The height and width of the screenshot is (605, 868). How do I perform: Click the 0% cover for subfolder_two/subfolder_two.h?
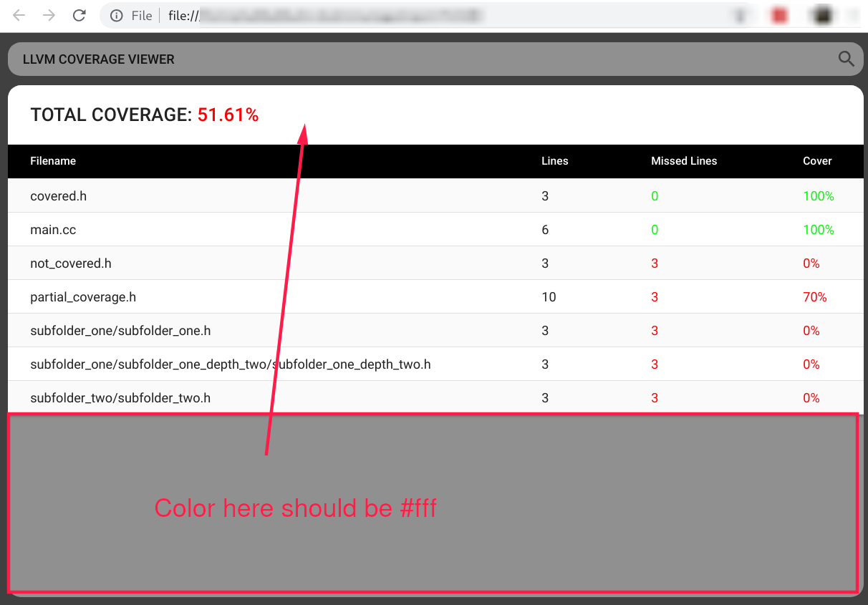811,398
